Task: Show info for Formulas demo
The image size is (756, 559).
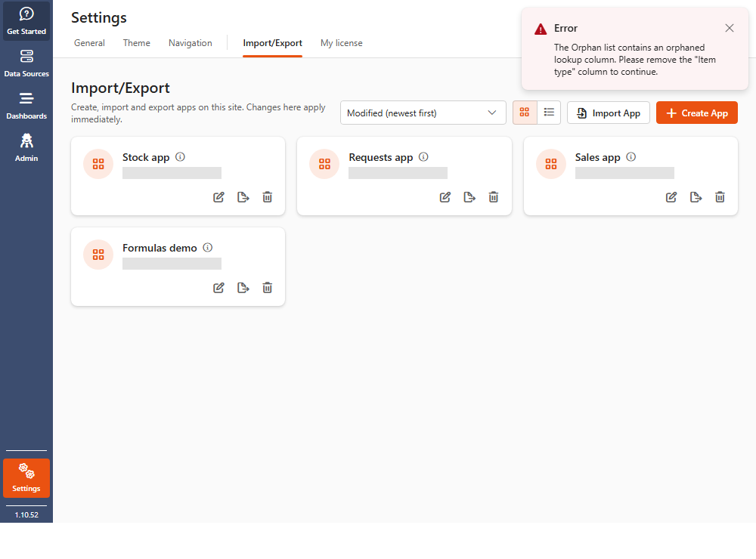Action: pyautogui.click(x=208, y=248)
